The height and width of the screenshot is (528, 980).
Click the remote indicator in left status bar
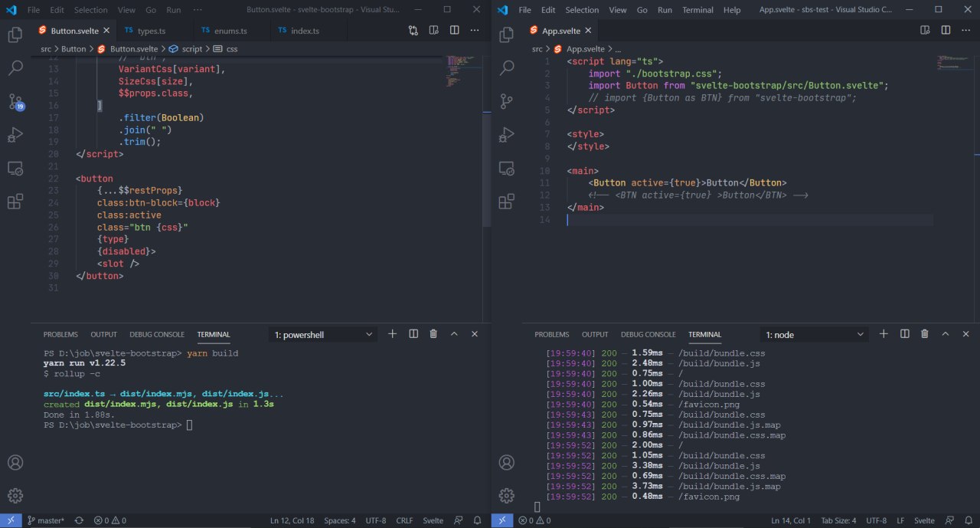tap(11, 520)
